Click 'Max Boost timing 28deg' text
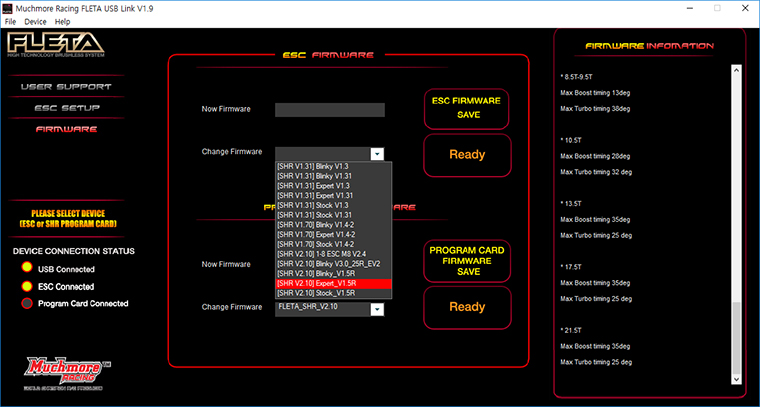Image resolution: width=760 pixels, height=407 pixels. [x=595, y=157]
